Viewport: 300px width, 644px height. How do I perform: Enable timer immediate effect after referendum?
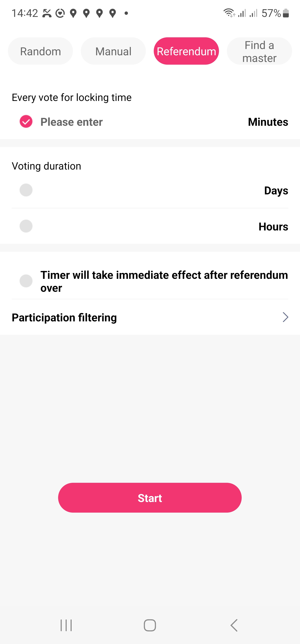26,281
